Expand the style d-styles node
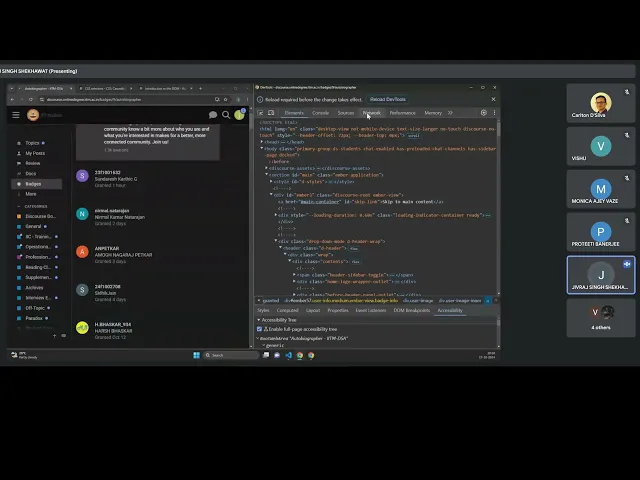This screenshot has height=480, width=640. (x=271, y=182)
